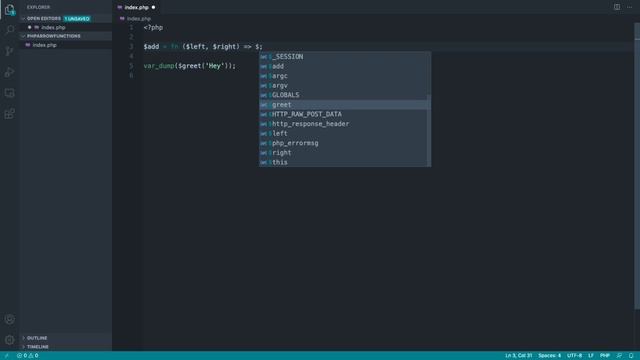This screenshot has width=640, height=360.
Task: Open the Extensions view
Action: (9, 114)
